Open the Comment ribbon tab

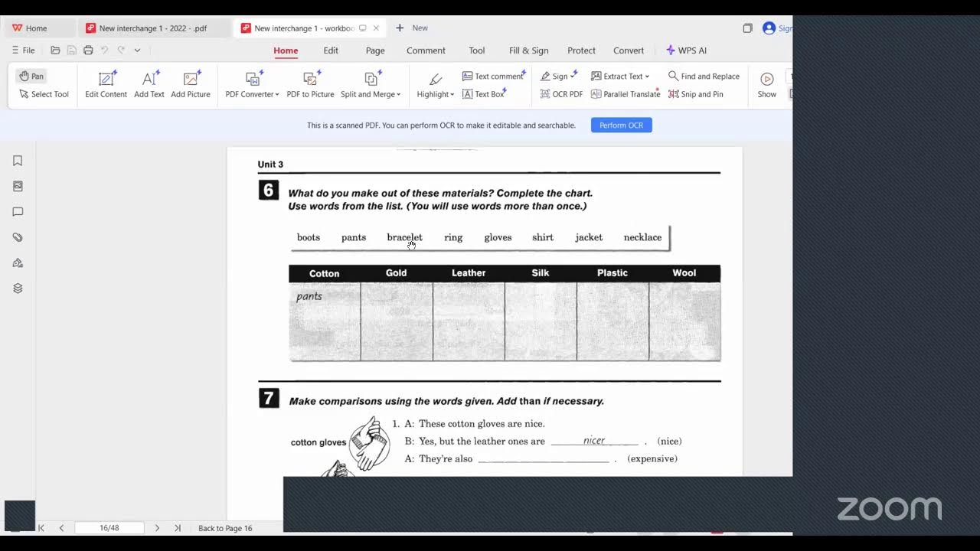(x=426, y=51)
